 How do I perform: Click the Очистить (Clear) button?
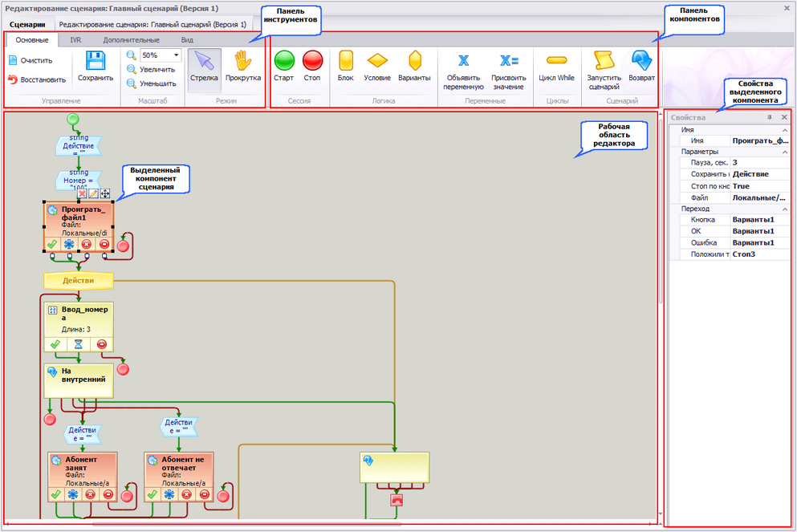(x=31, y=60)
